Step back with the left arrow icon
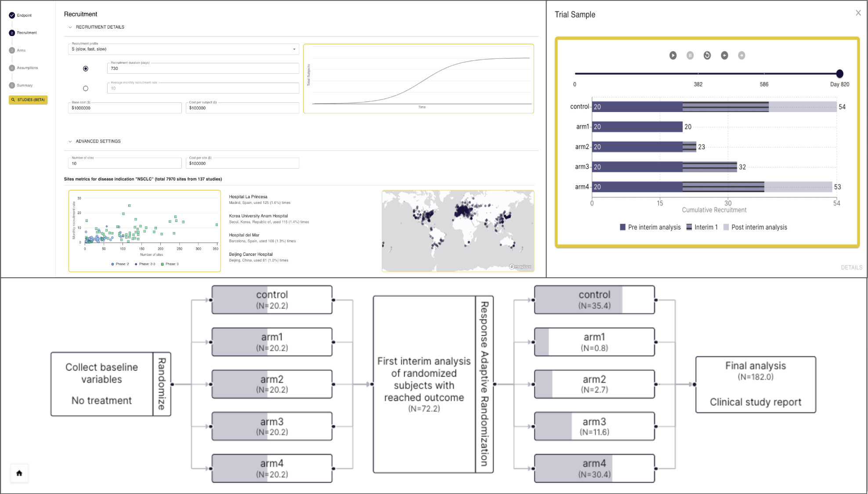This screenshot has height=494, width=868. tap(724, 55)
